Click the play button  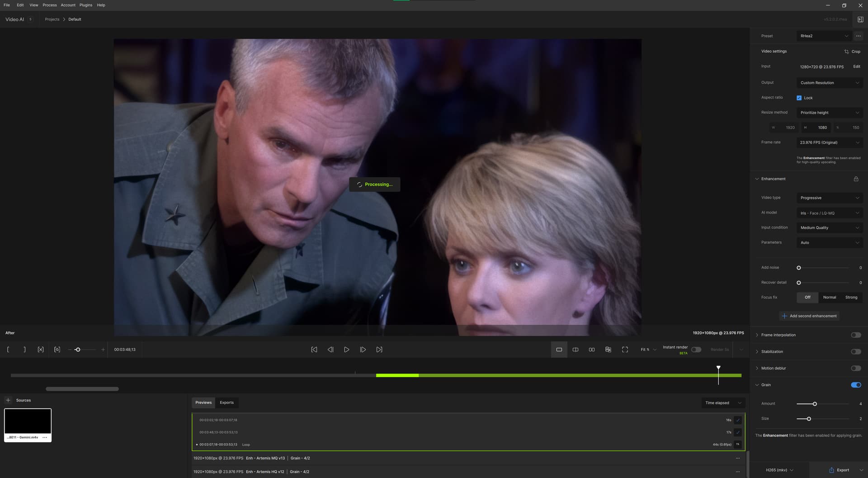click(346, 350)
